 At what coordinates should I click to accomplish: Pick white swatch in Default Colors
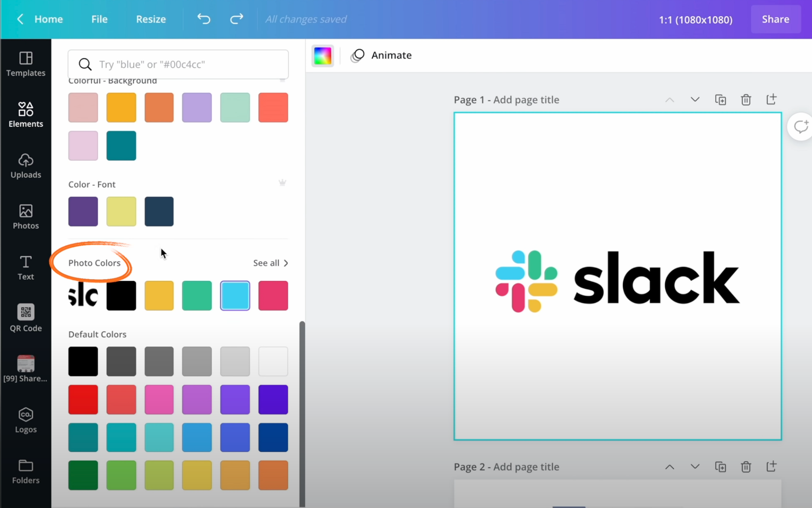273,361
